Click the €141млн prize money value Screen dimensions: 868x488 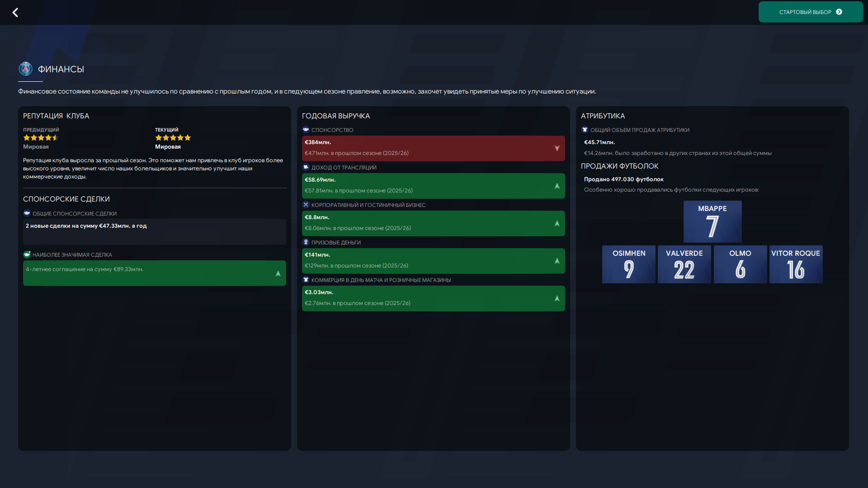click(317, 255)
